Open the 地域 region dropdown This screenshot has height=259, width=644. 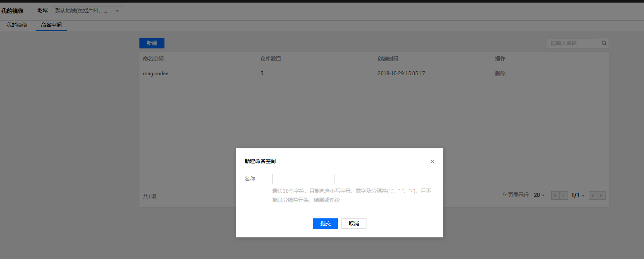[88, 12]
